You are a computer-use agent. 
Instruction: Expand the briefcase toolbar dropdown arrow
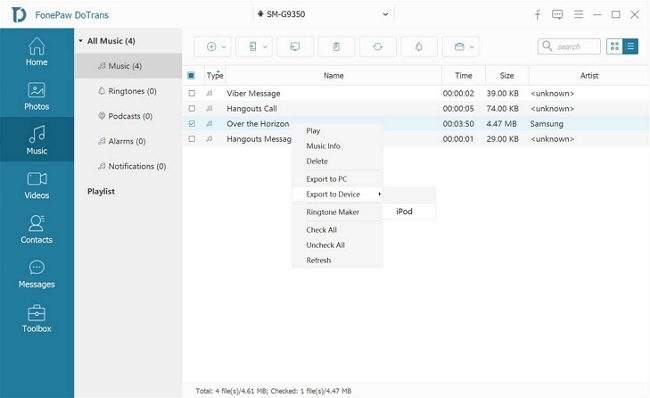click(x=472, y=47)
